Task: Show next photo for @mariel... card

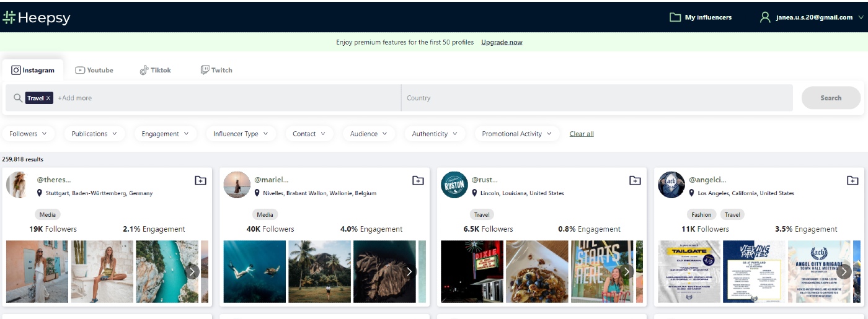Action: point(409,271)
